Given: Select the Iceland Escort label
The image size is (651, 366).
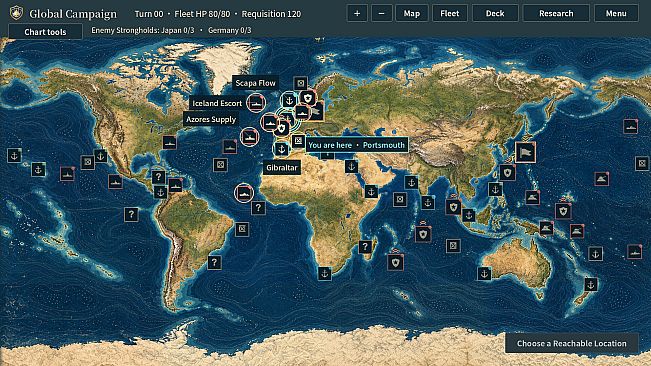Looking at the screenshot, I should pos(217,103).
